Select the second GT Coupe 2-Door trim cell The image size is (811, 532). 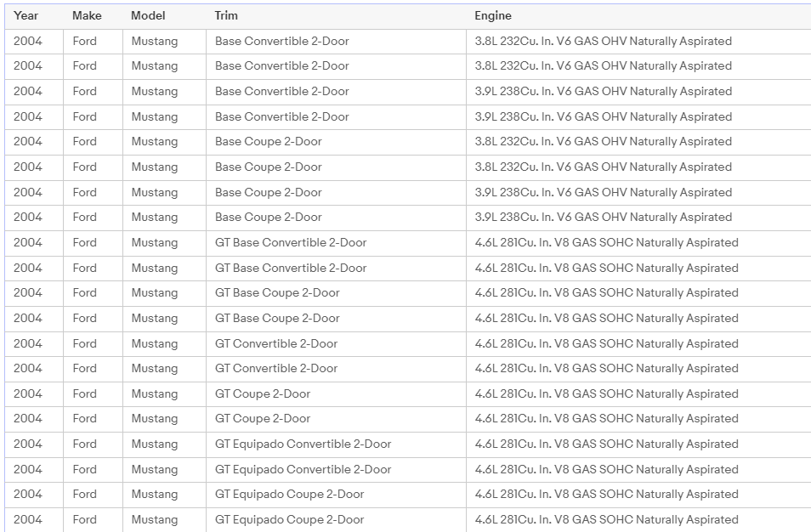coord(263,418)
